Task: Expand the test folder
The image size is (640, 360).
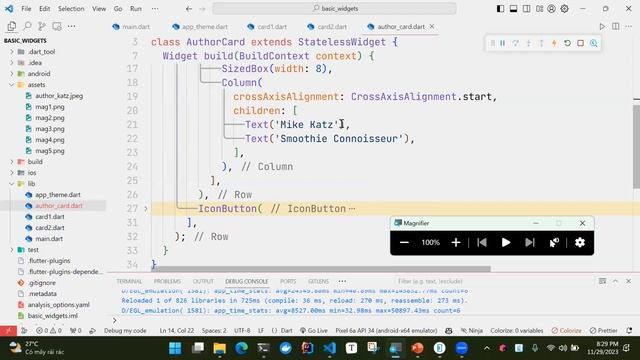Action: click(x=12, y=250)
